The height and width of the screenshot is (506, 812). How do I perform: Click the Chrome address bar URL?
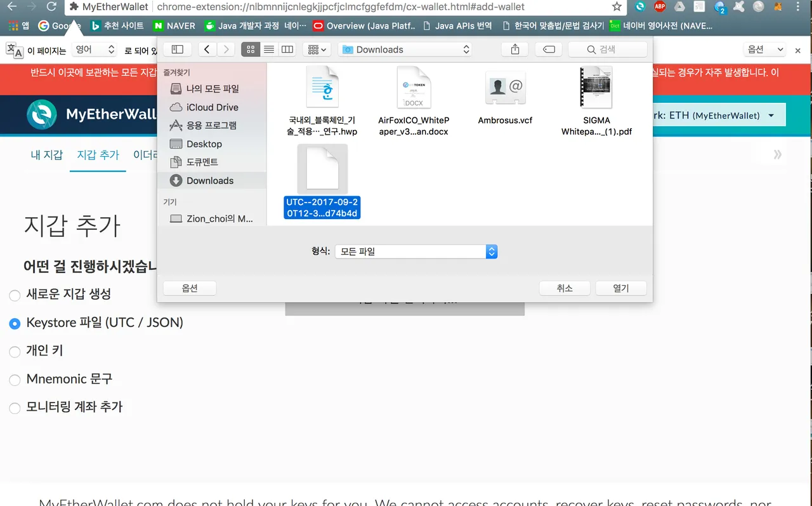340,7
